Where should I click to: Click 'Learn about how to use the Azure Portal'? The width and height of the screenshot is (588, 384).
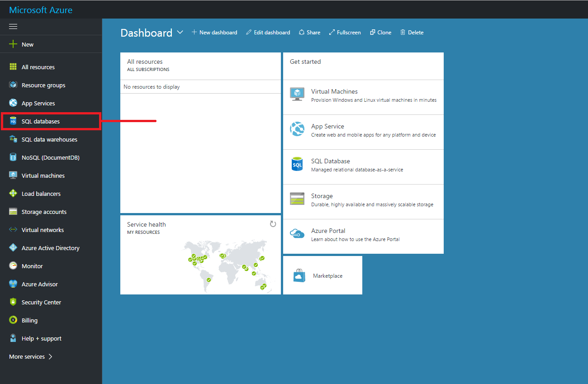pyautogui.click(x=356, y=239)
